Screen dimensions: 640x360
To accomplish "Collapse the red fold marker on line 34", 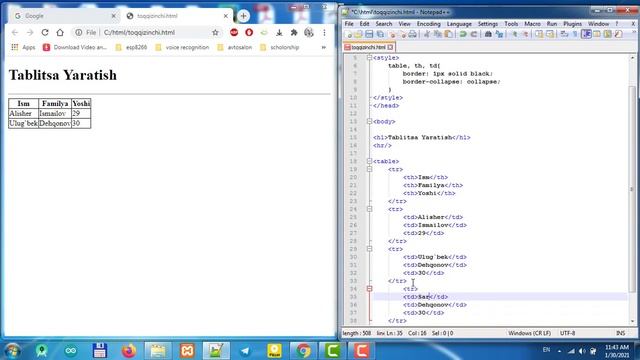I will click(369, 289).
